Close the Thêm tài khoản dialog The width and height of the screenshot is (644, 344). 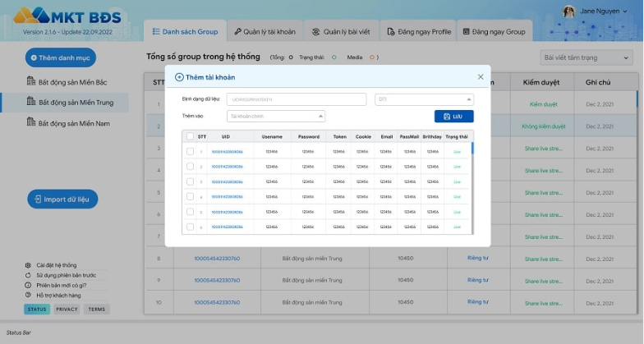click(481, 76)
